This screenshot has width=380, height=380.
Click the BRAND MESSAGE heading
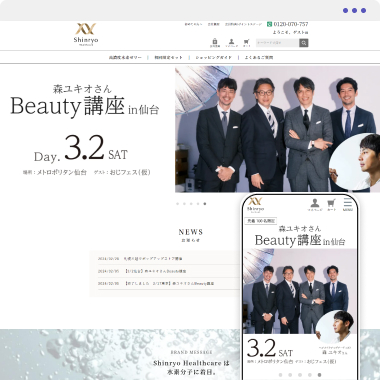point(191,352)
